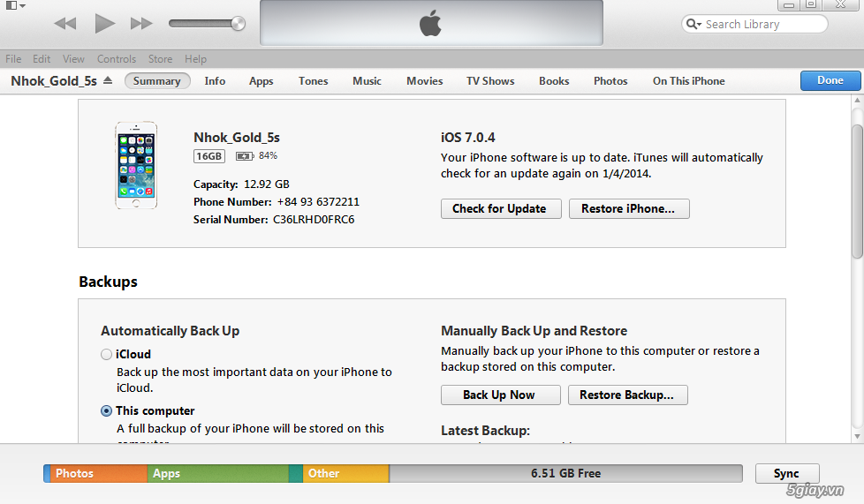The image size is (864, 504).
Task: Switch to the Music tab
Action: pyautogui.click(x=367, y=81)
